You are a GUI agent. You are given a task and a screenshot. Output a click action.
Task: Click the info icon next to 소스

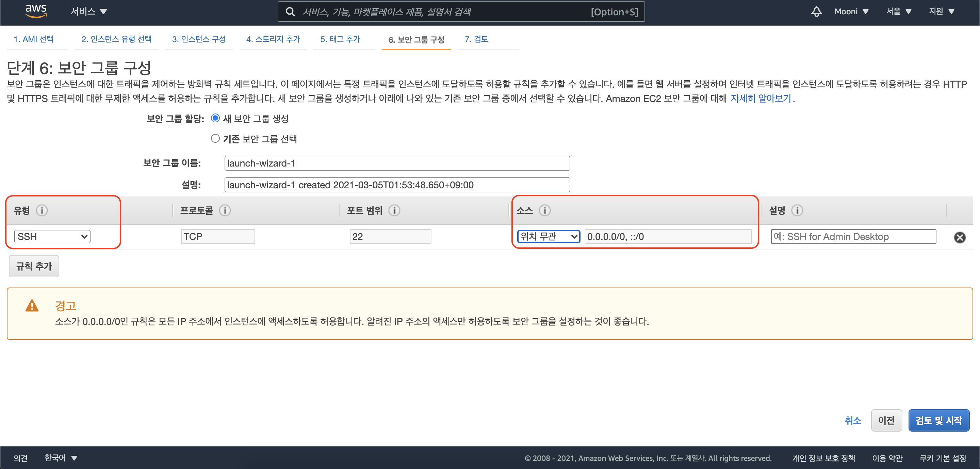(x=544, y=210)
